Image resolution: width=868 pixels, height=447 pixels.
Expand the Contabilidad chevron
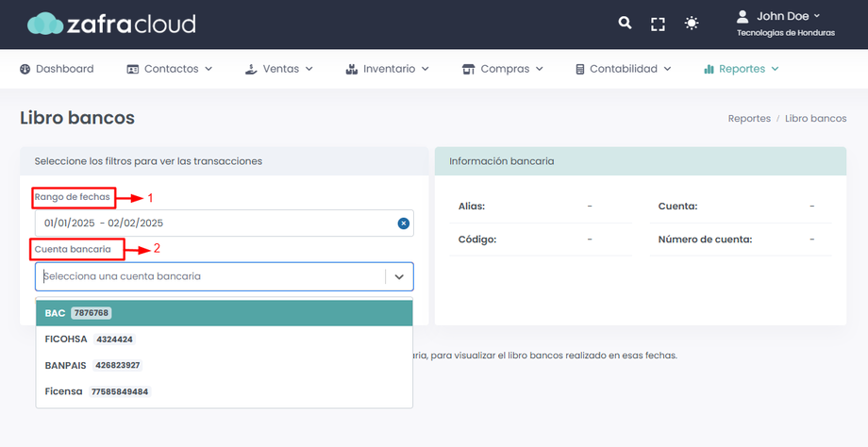[x=667, y=69]
